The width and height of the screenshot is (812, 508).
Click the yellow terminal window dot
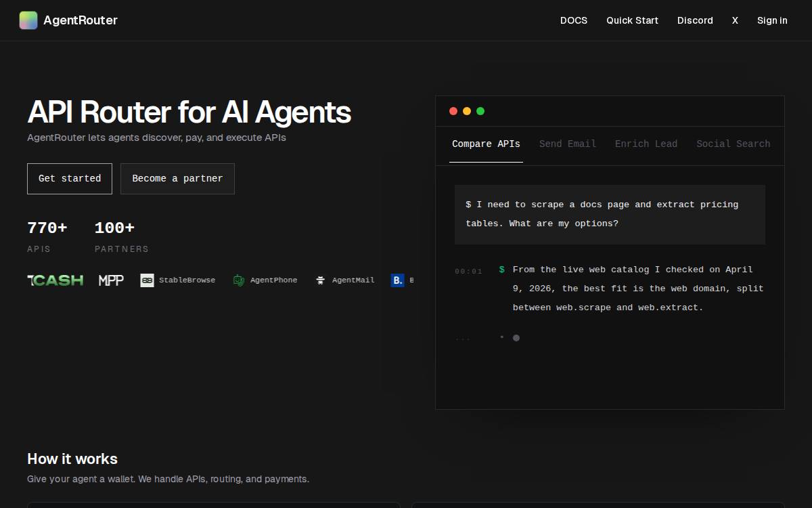(467, 111)
